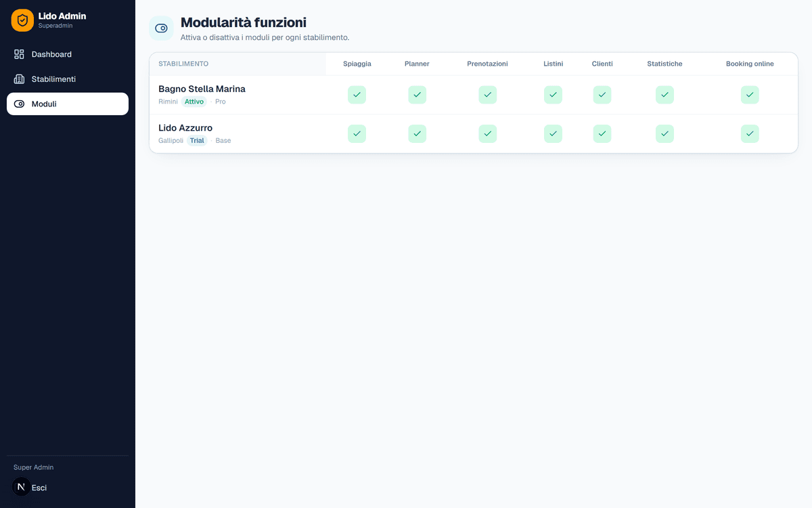
Task: Click the Planner column header
Action: (417, 64)
